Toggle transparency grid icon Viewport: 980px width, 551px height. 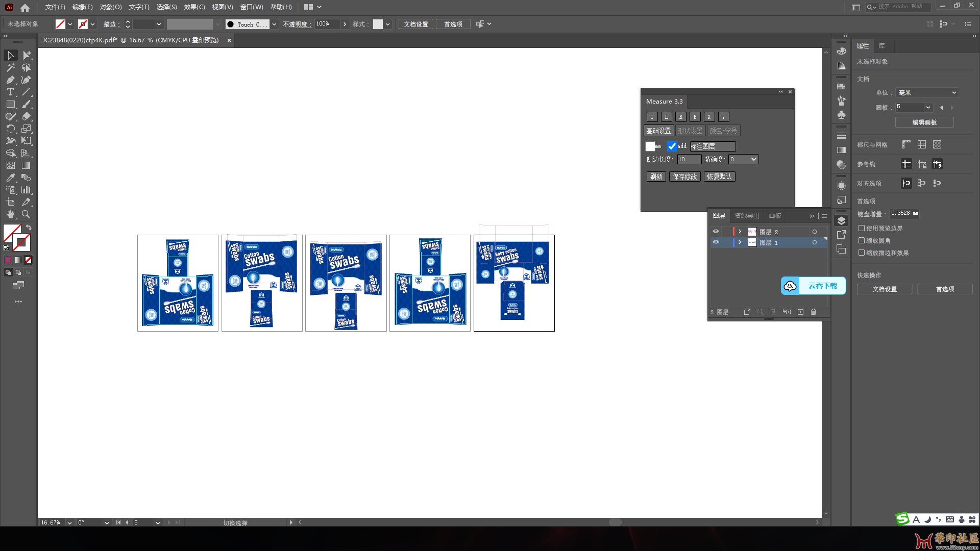point(937,145)
